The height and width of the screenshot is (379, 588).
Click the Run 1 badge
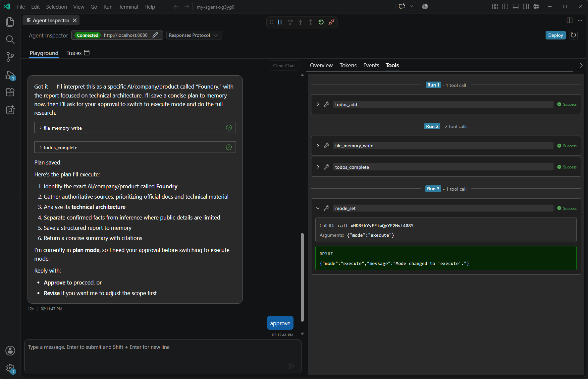pyautogui.click(x=433, y=85)
